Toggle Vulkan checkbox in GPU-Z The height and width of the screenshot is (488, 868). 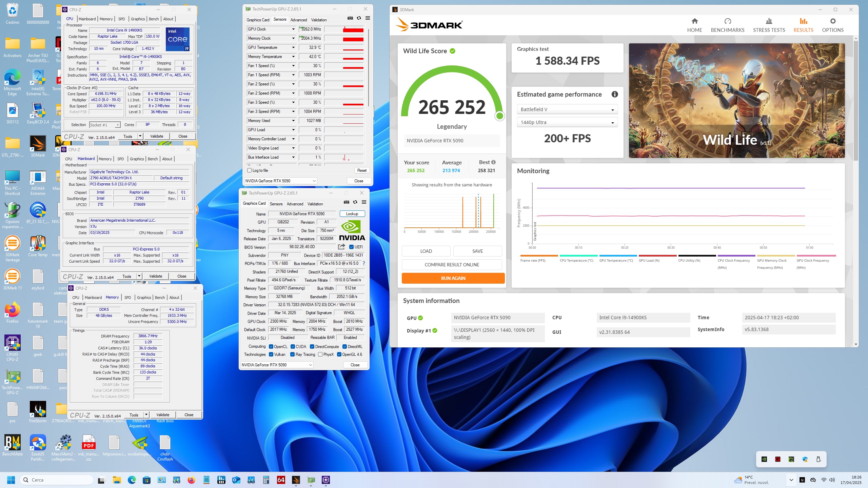[271, 354]
